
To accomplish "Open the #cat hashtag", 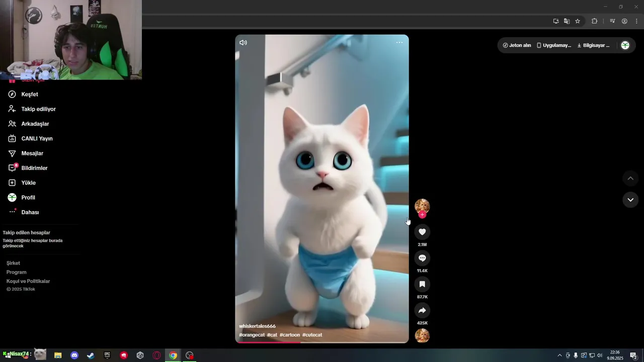I will (272, 335).
